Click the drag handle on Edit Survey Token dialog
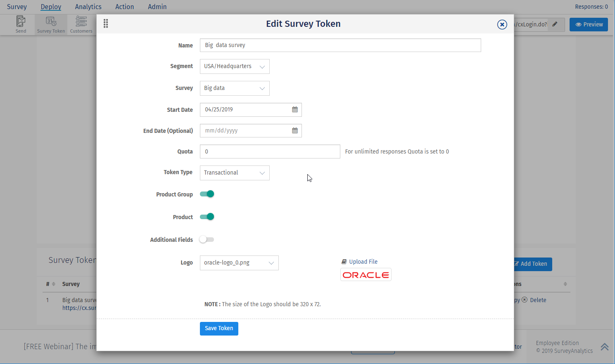The image size is (615, 364). 106,24
